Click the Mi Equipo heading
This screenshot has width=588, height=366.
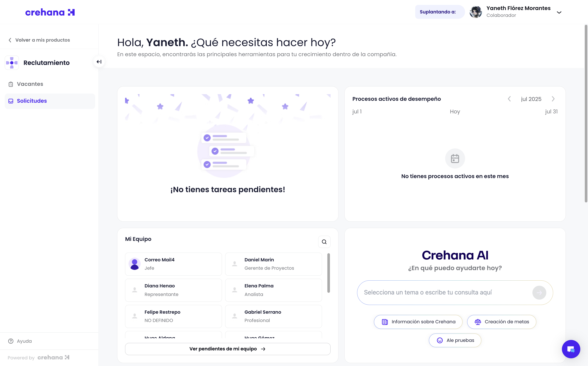point(138,239)
